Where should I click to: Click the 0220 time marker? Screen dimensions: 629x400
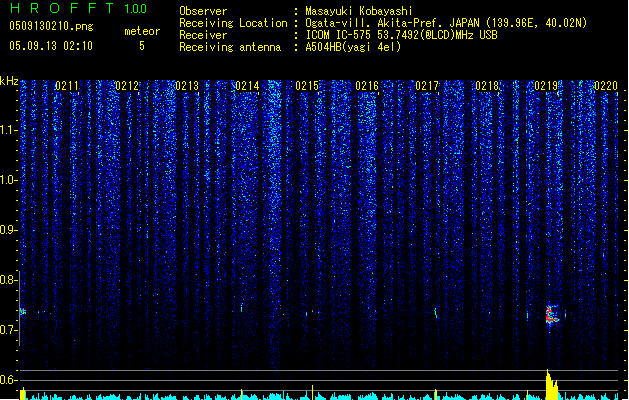pos(606,86)
